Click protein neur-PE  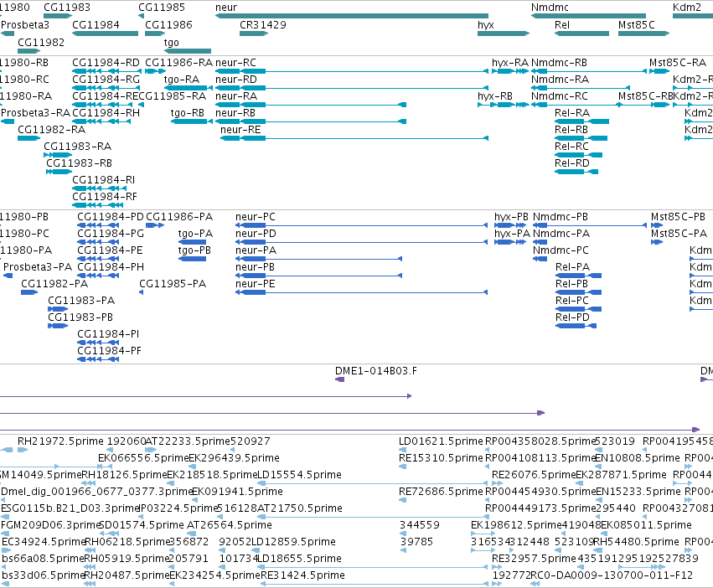click(x=255, y=284)
